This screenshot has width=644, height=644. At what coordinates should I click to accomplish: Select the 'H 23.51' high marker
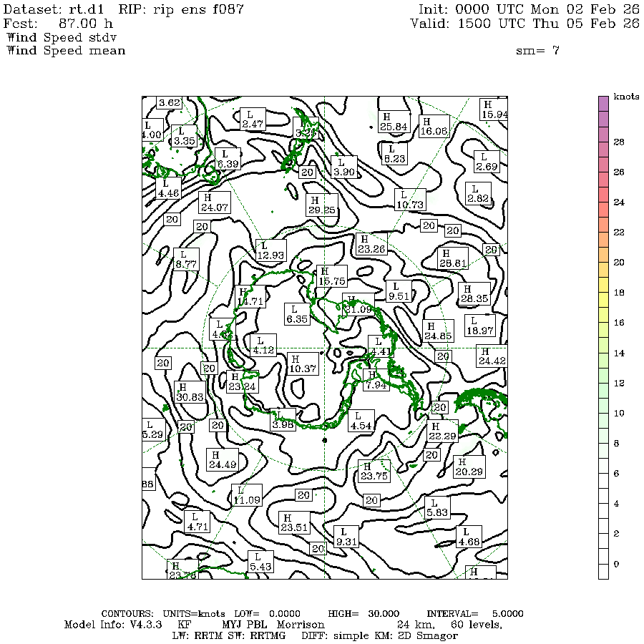pos(294,522)
